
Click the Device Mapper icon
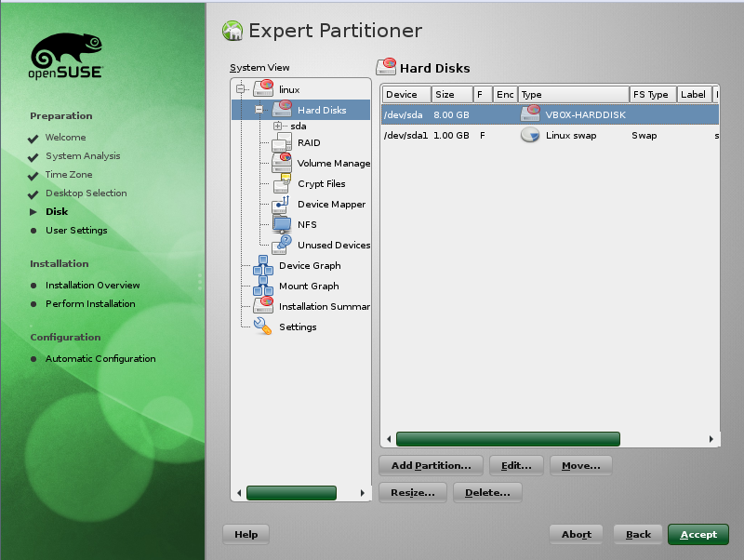pos(281,204)
